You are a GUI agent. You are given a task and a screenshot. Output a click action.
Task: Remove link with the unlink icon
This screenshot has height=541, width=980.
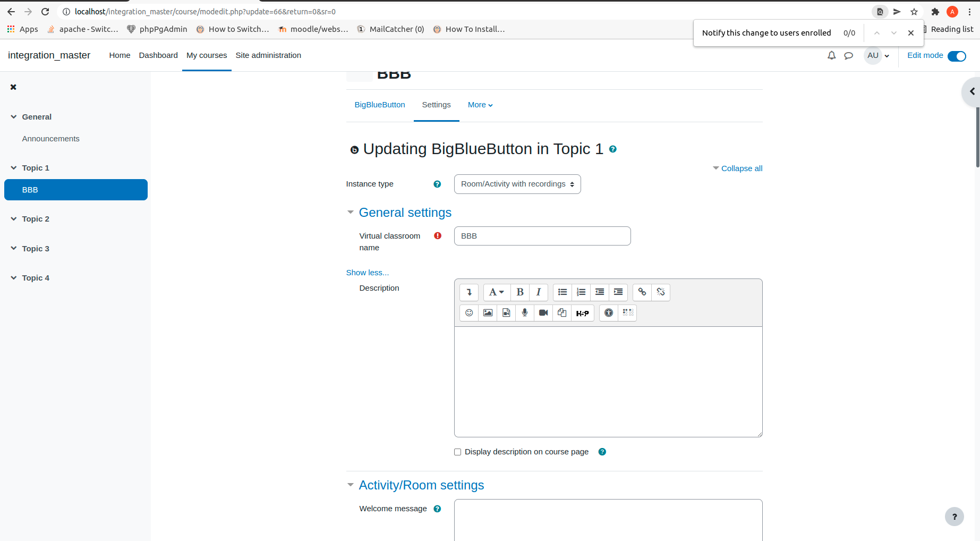661,292
